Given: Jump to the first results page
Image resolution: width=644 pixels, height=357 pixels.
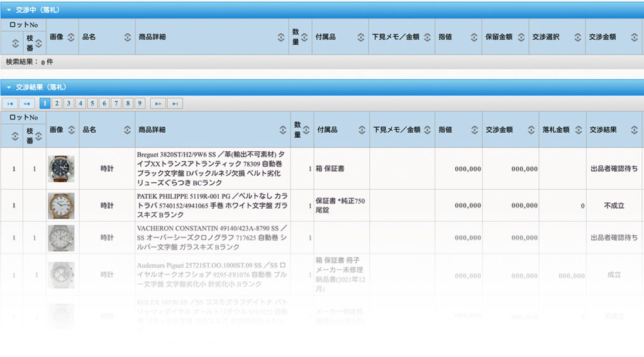Looking at the screenshot, I should pos(9,104).
